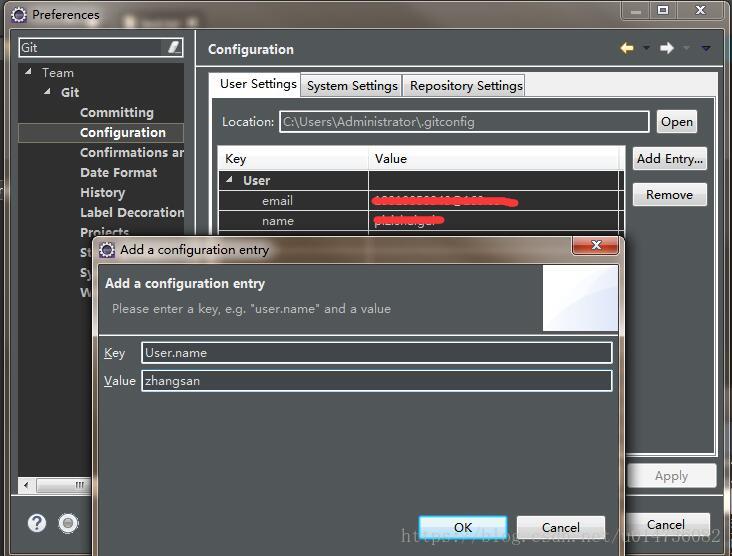Select the email row in the table
Viewport: 732px width, 556px height.
421,201
